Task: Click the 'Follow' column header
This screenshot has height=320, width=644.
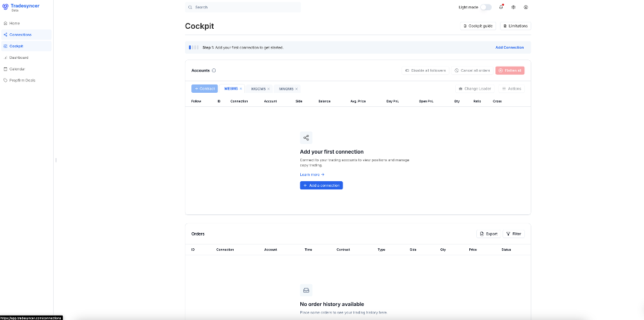Action: click(197, 101)
